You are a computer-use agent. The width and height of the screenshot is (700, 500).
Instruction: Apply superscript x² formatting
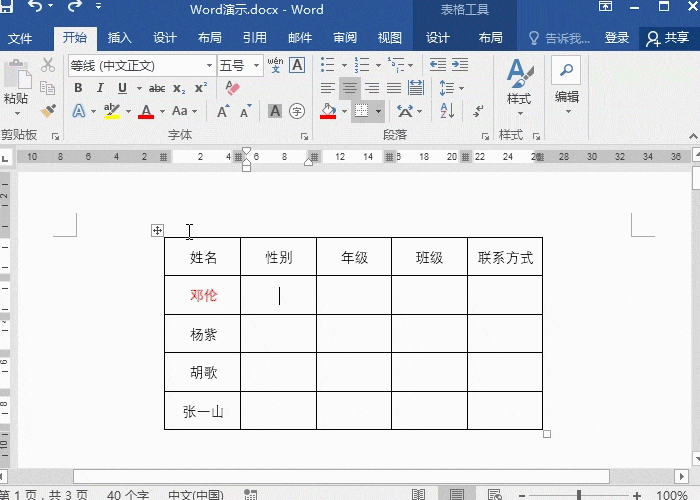point(201,88)
